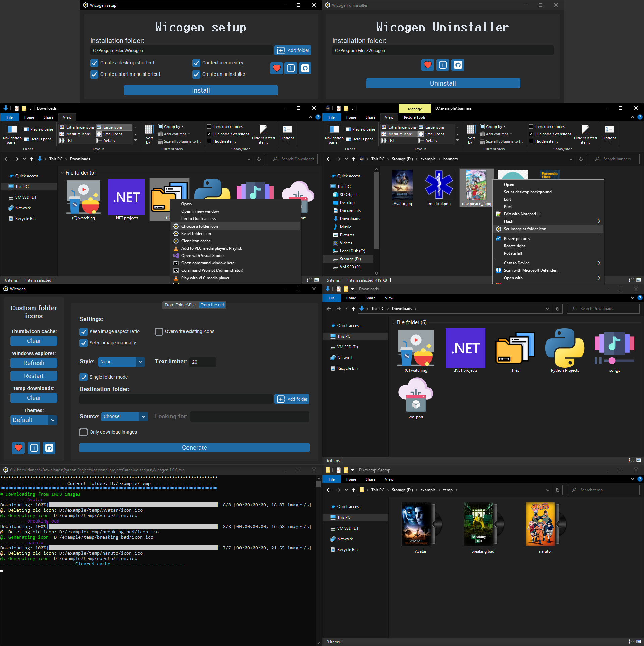The height and width of the screenshot is (646, 644).
Task: Open GitHub icon in Wicogen sidebar
Action: [x=49, y=448]
